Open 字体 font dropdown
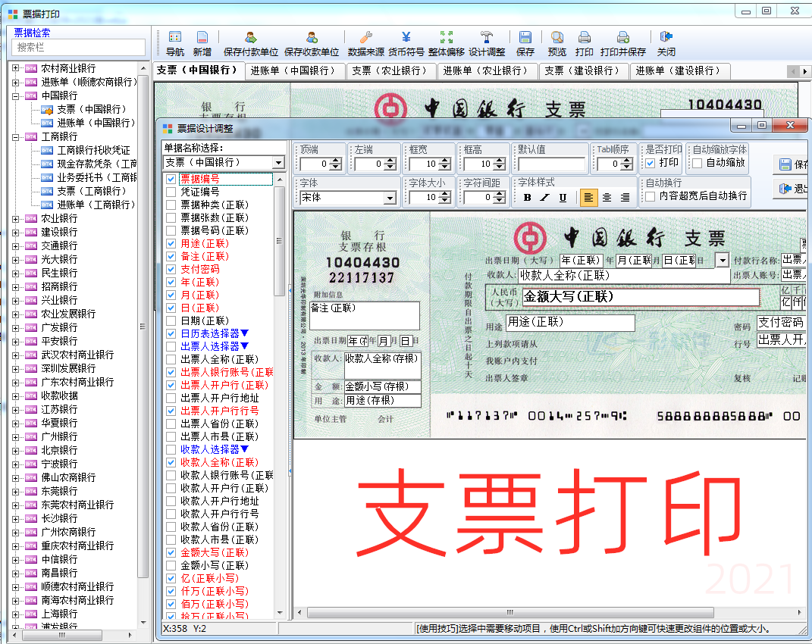812x644 pixels. (x=390, y=198)
